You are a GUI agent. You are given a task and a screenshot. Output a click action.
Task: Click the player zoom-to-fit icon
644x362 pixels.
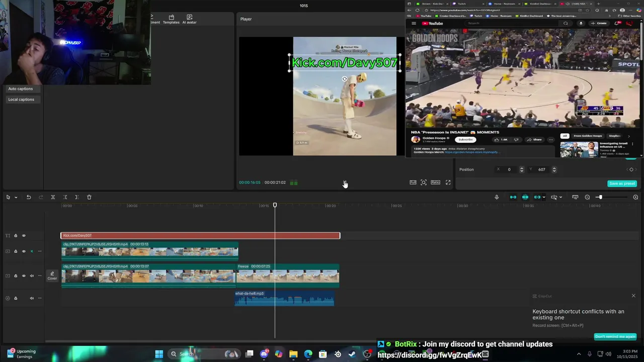coord(424,183)
